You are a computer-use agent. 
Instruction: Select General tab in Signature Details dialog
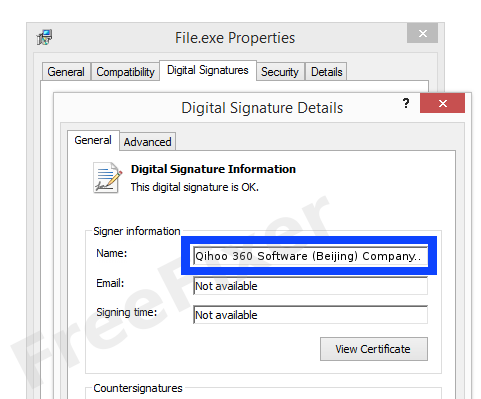point(93,140)
